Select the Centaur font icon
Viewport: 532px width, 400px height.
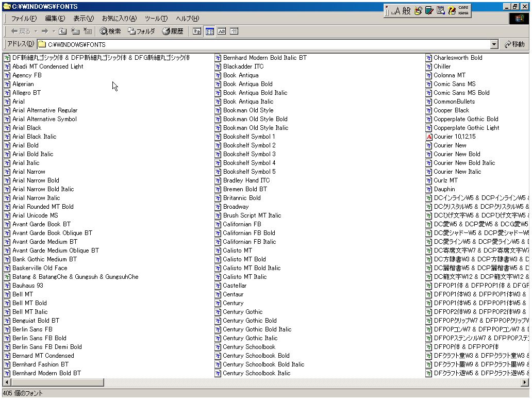tap(218, 294)
